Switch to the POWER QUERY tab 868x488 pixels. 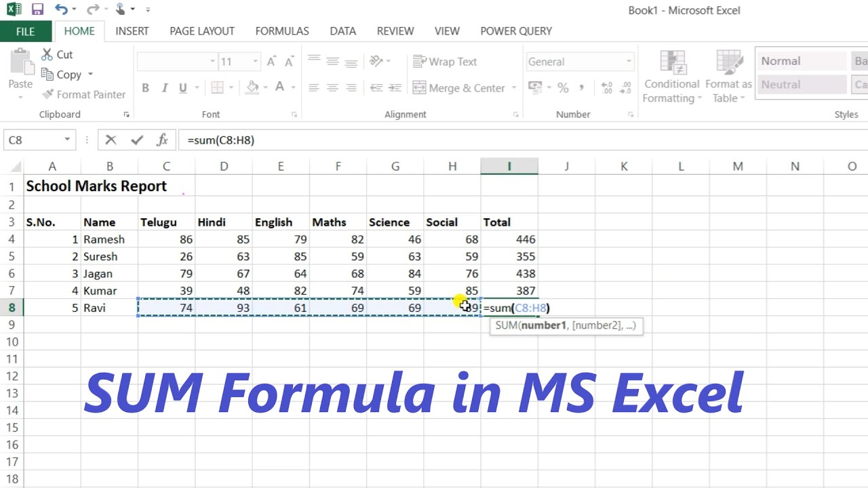tap(516, 31)
